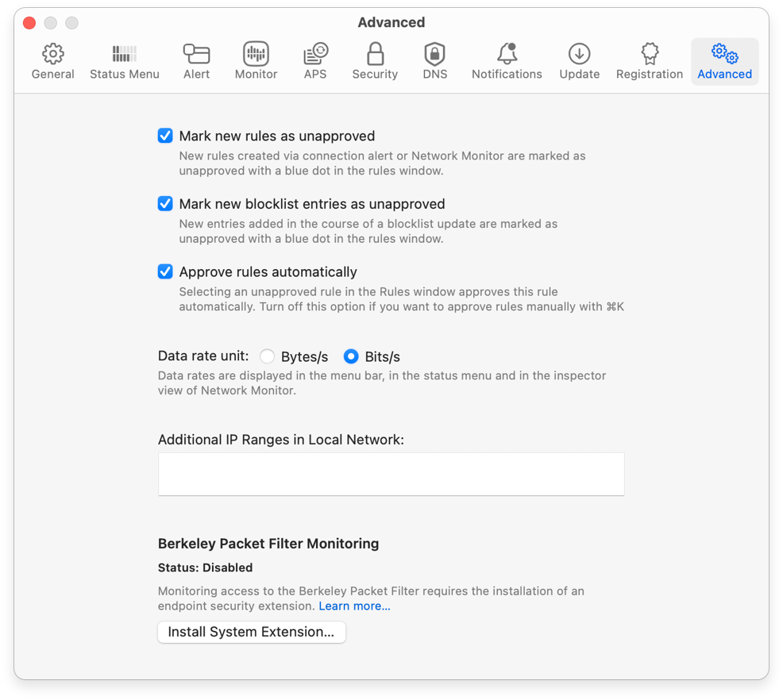
Task: Click the Advanced window title text
Action: [391, 22]
